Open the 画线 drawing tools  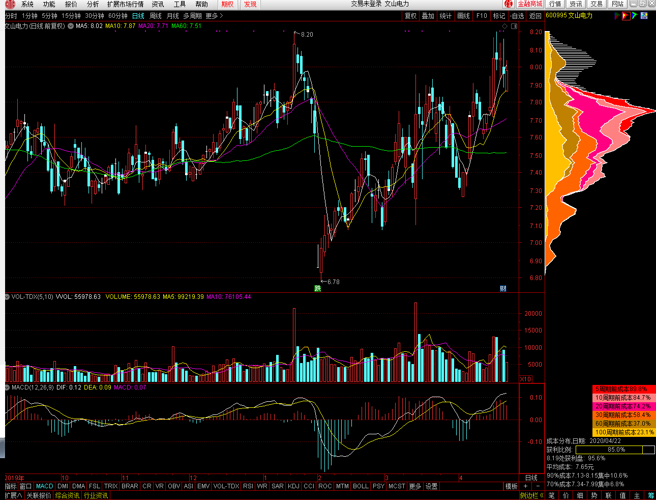pos(463,16)
